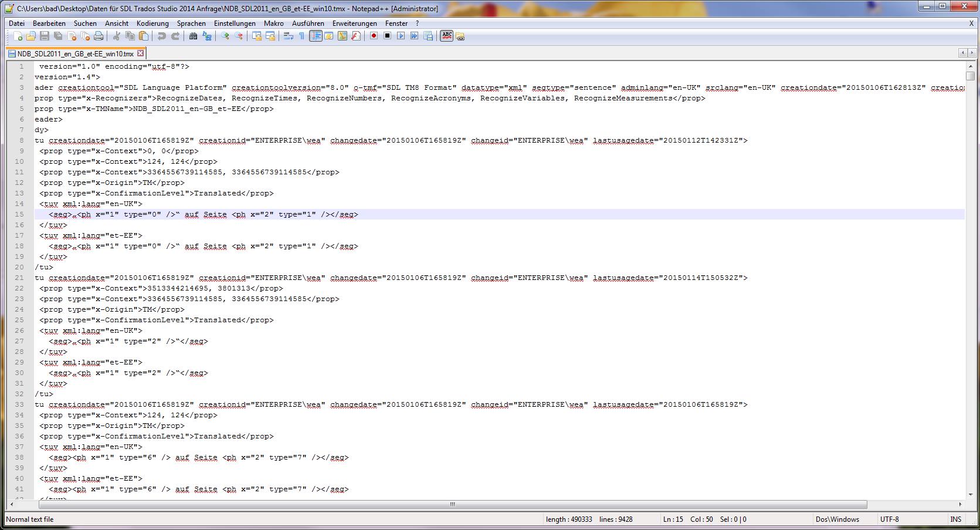Play back the recorded macro icon

pos(401,36)
